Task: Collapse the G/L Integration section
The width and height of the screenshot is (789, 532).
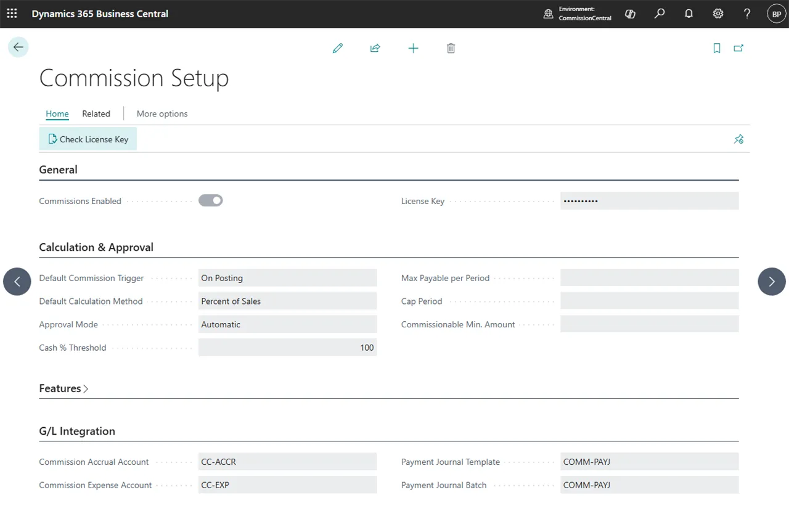Action: (x=77, y=431)
